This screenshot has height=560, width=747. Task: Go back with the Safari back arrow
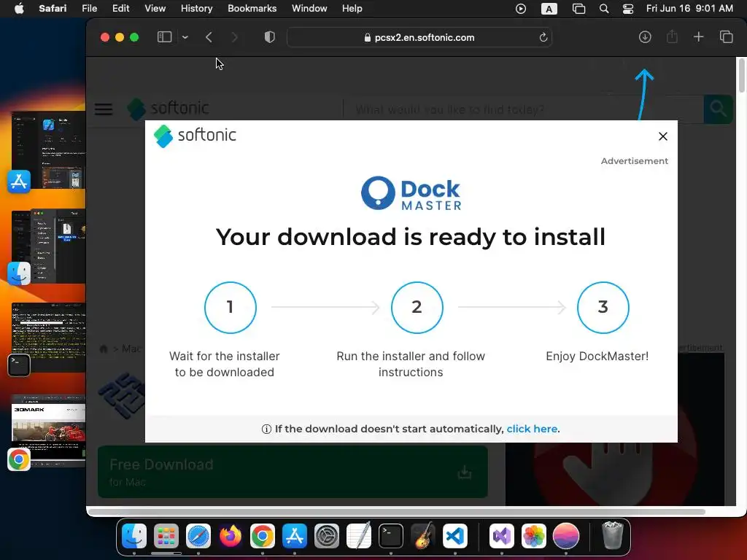pyautogui.click(x=209, y=37)
